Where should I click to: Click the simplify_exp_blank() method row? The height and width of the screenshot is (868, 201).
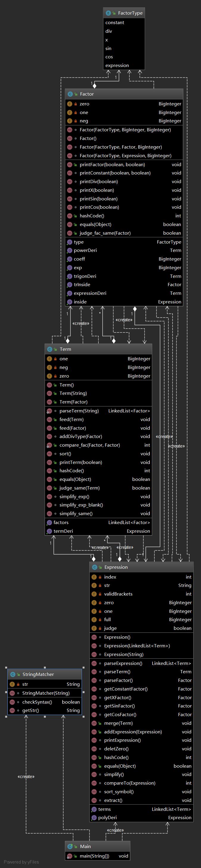coord(81,505)
